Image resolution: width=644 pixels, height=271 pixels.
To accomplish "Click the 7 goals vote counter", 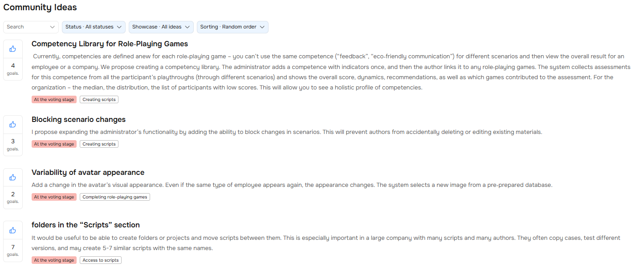I will pyautogui.click(x=13, y=250).
